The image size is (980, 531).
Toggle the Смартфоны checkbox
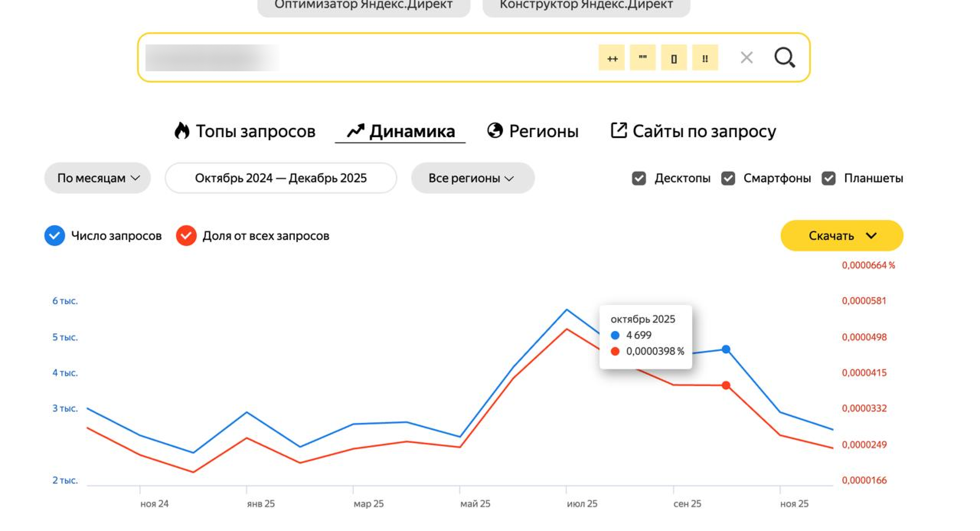728,178
